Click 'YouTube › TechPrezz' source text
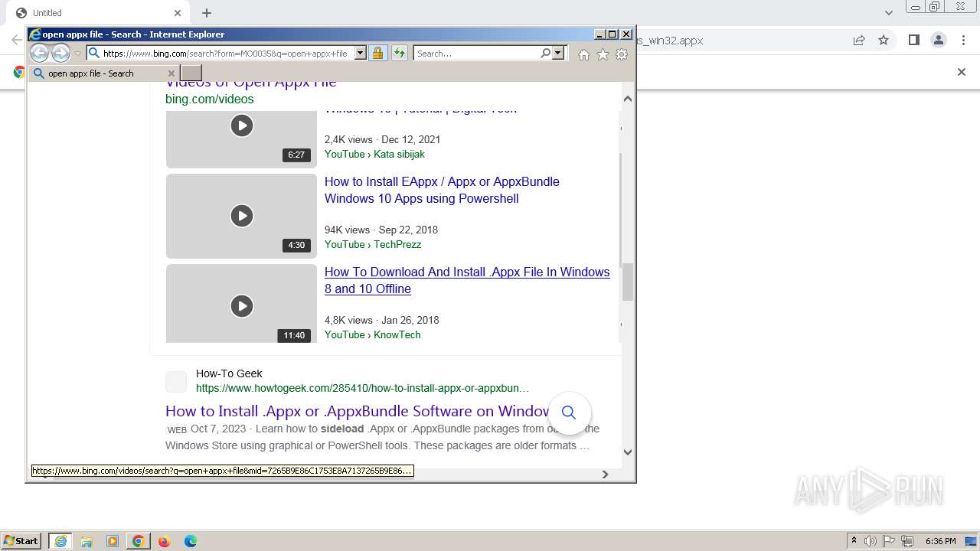980x551 pixels. pyautogui.click(x=373, y=244)
